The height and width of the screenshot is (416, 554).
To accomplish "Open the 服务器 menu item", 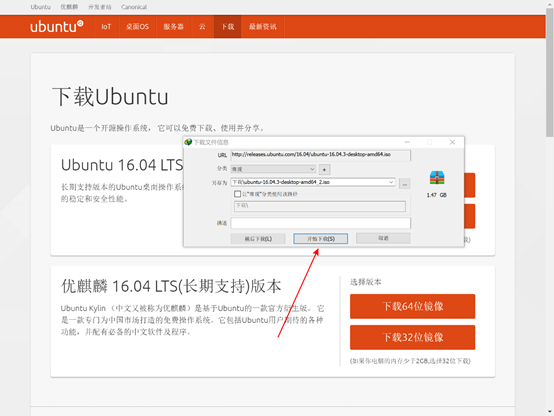I will click(173, 27).
